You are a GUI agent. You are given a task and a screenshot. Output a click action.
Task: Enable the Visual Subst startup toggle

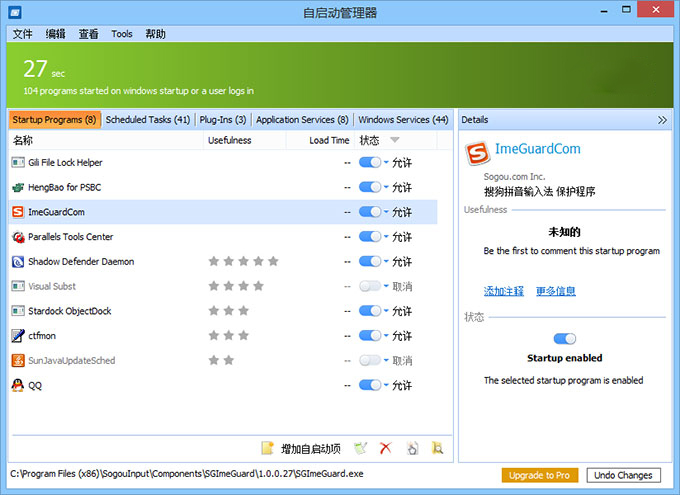370,286
